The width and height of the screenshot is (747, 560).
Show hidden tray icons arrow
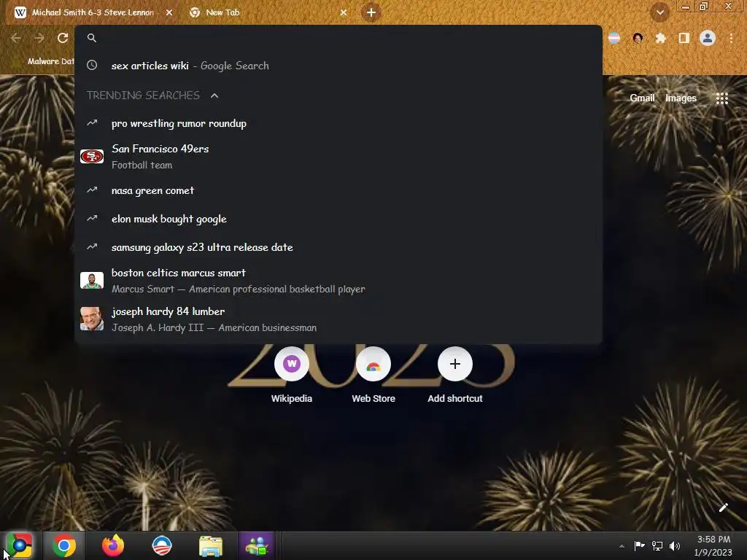click(622, 546)
